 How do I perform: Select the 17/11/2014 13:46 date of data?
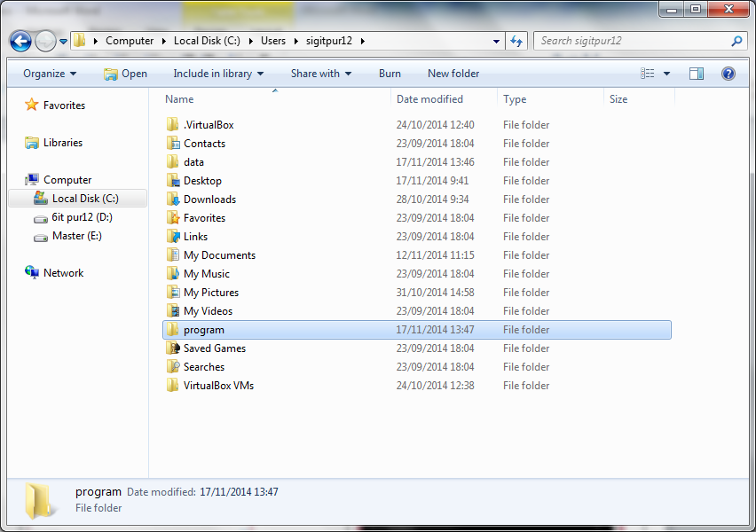pos(436,162)
